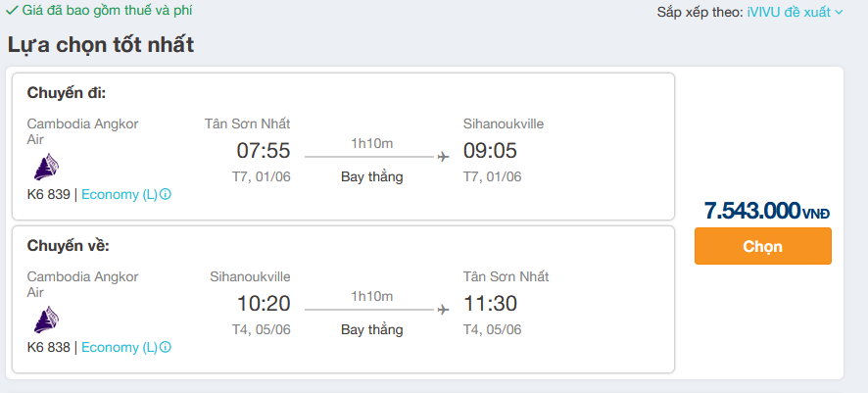Expand the iVIVU đề xuất sort chevron
Screen dimensions: 868x393
[839, 12]
